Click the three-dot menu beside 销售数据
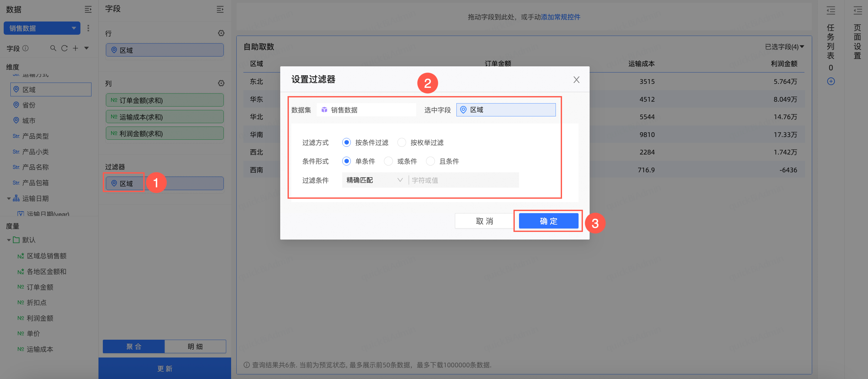 (88, 28)
